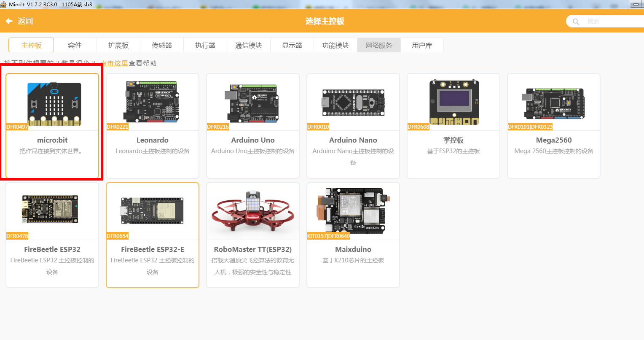
Task: Click the DFR0191|DFR0323 product code label
Action: pos(530,127)
